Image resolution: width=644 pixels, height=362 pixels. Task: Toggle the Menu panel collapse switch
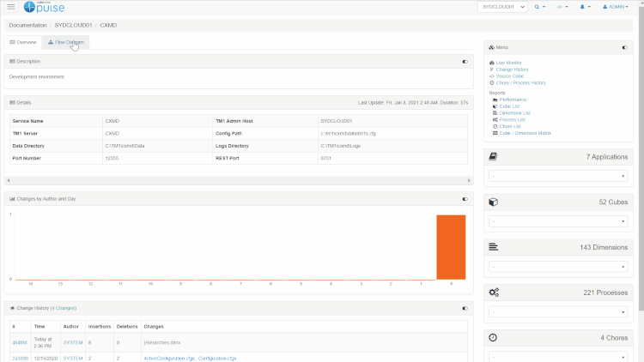624,48
